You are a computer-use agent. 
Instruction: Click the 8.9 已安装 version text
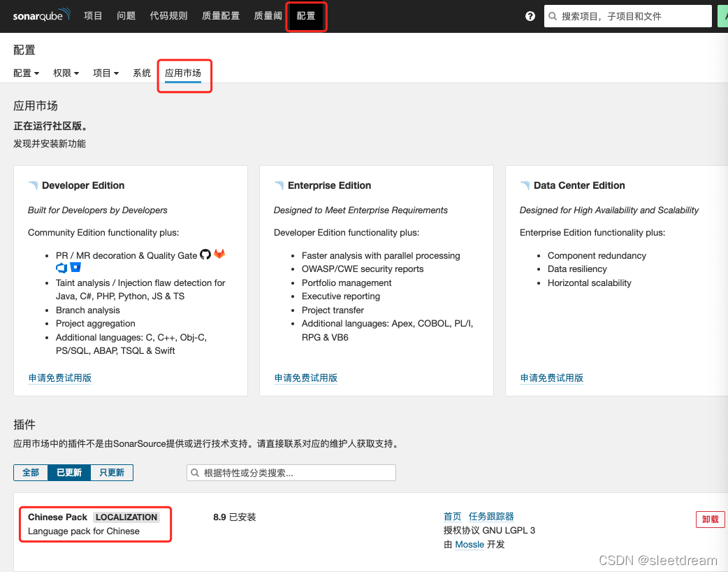(235, 517)
